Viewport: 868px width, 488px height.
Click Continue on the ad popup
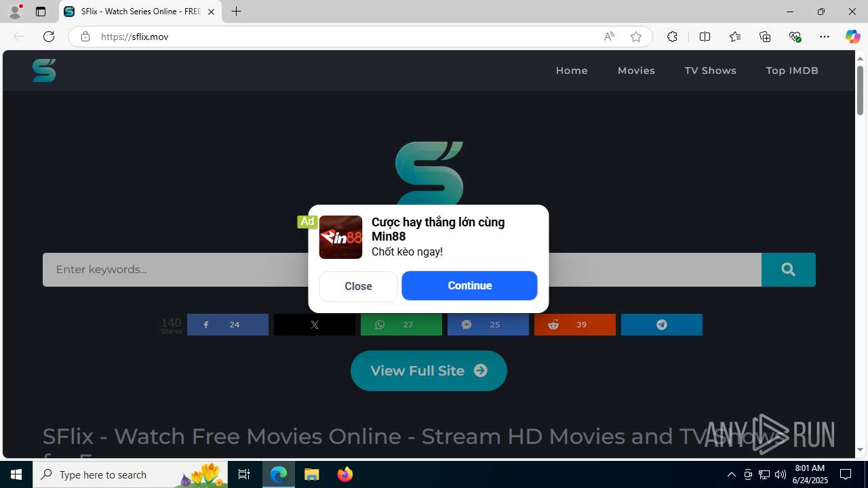[x=469, y=285]
